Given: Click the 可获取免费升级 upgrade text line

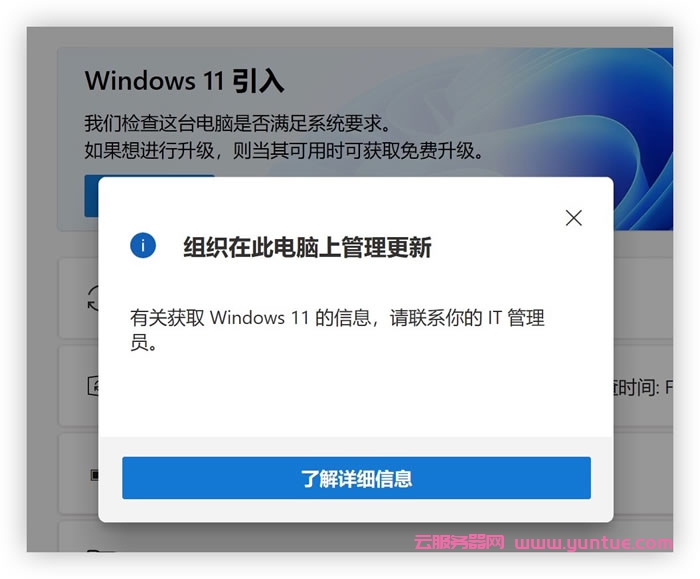Looking at the screenshot, I should [283, 151].
